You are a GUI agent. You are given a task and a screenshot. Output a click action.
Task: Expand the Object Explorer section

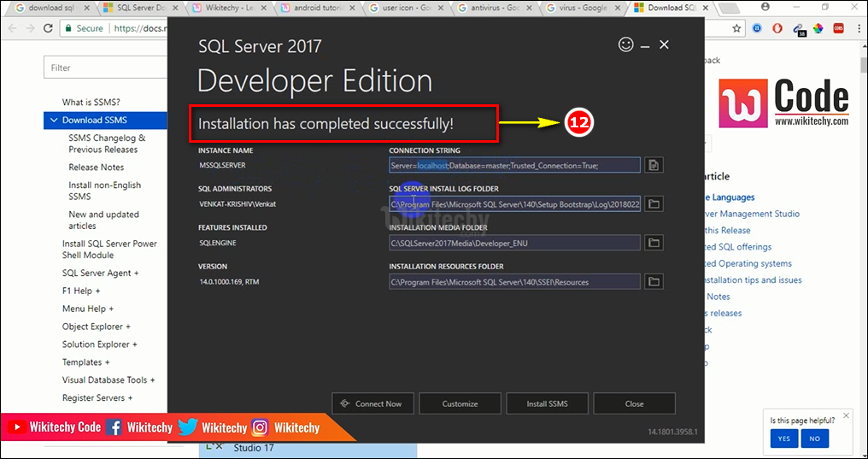click(x=97, y=327)
